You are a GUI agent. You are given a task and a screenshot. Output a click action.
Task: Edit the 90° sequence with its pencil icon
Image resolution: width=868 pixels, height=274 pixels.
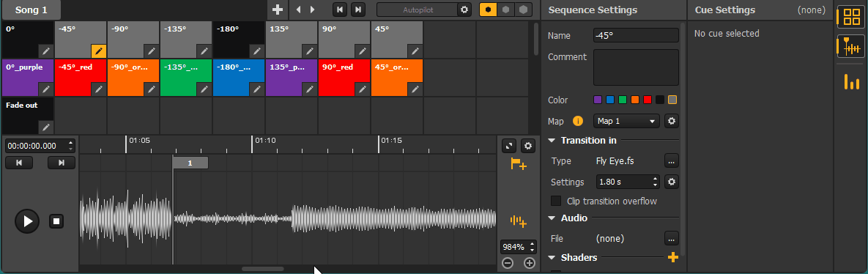point(363,51)
